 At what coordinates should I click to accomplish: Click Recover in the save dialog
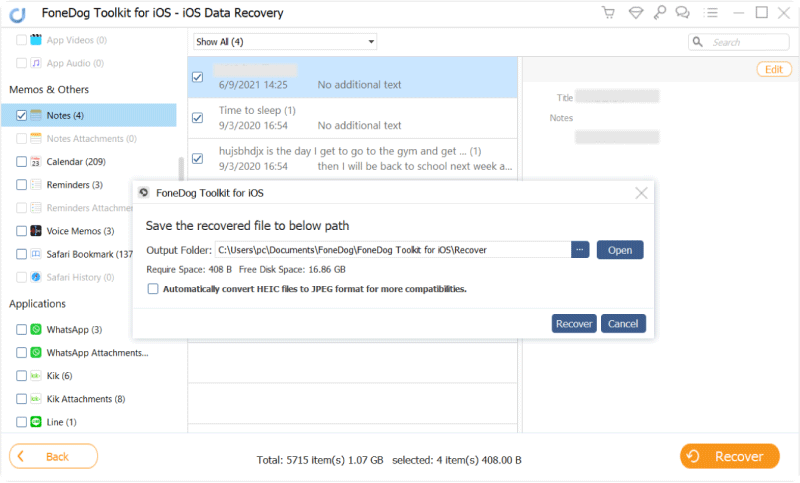pyautogui.click(x=574, y=323)
